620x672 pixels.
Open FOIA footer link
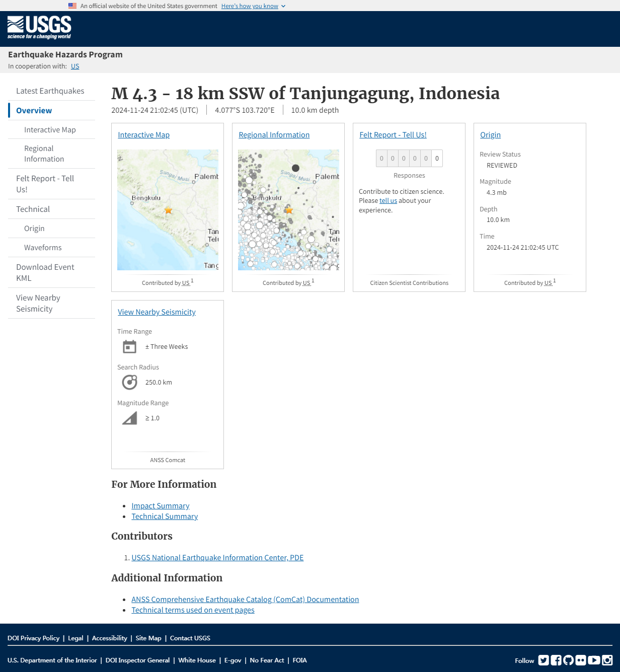pos(299,660)
